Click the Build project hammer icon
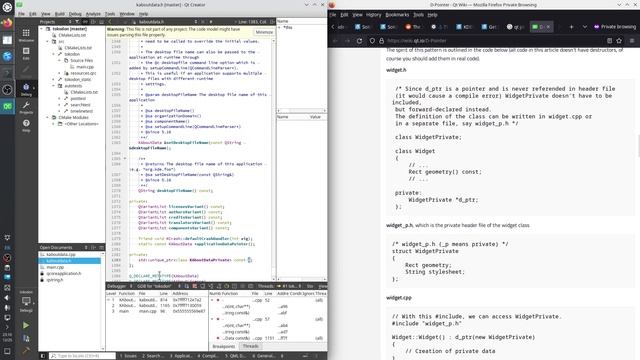The width and height of the screenshot is (640, 360). (26, 351)
